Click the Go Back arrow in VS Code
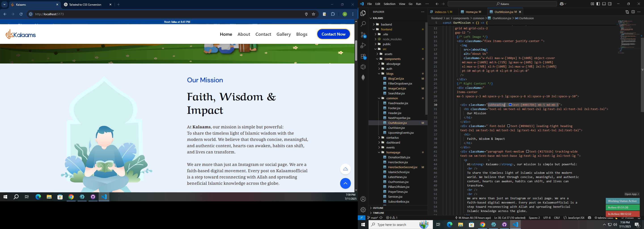The image size is (644, 229). coord(437,4)
